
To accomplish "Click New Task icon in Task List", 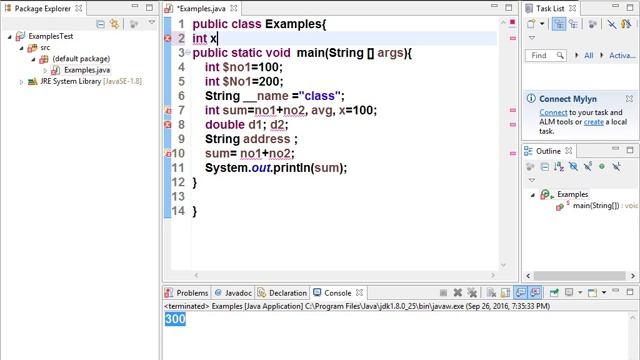I will coord(531,24).
